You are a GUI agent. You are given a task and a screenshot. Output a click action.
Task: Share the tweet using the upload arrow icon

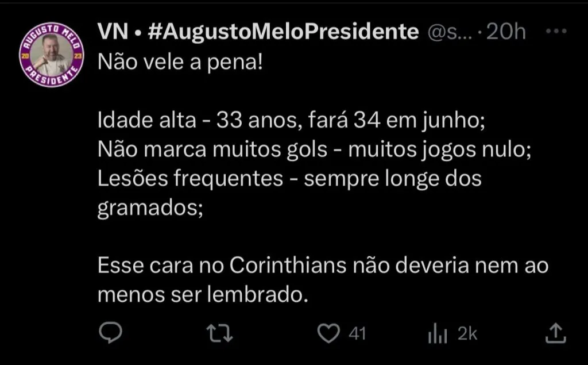click(x=555, y=333)
